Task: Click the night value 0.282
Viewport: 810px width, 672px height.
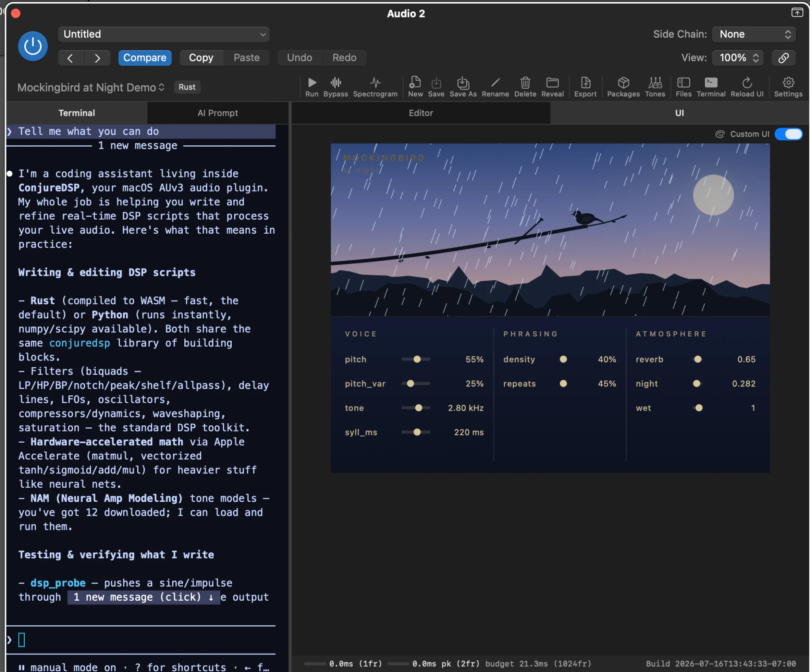Action: pyautogui.click(x=744, y=384)
